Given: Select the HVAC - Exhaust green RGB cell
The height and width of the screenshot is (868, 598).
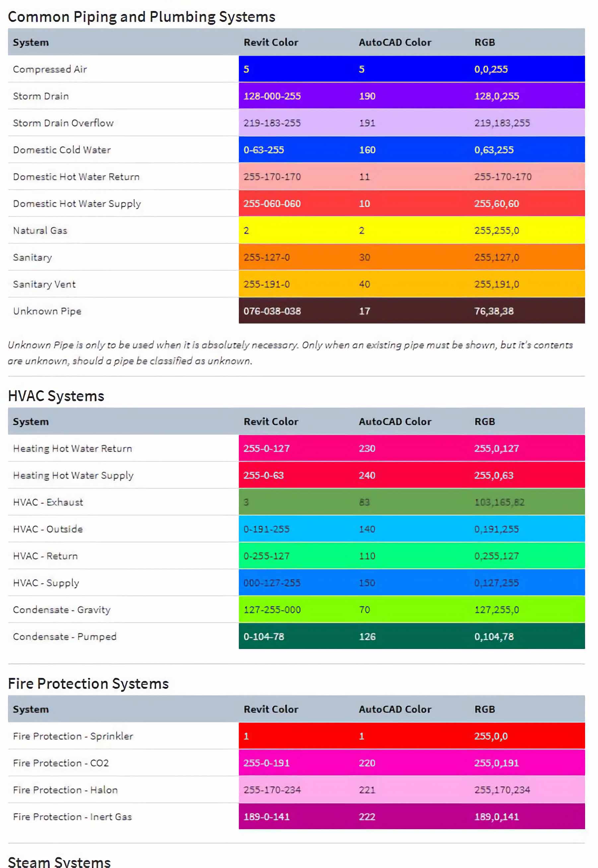Looking at the screenshot, I should pos(499,502).
